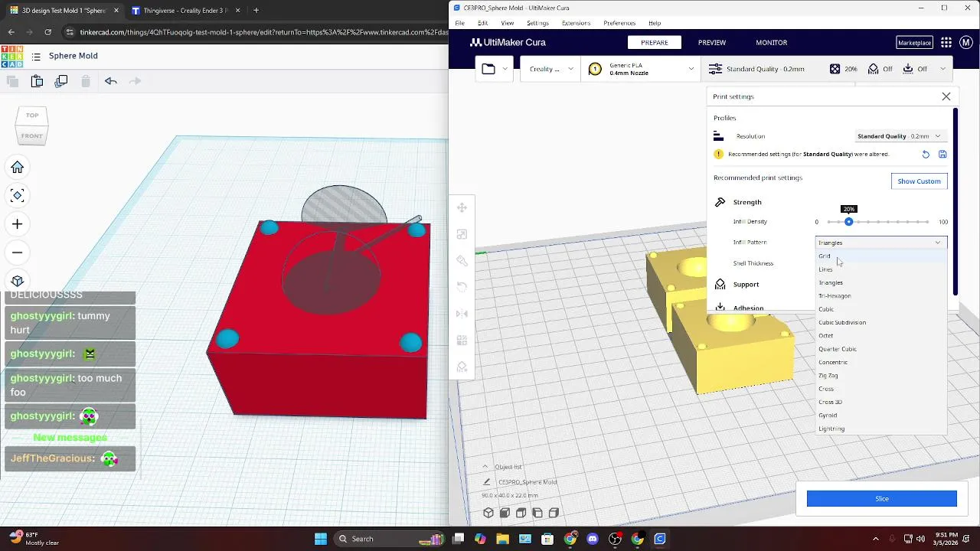This screenshot has height=551, width=980.
Task: Choose Gyroid infill pattern
Action: (x=881, y=416)
